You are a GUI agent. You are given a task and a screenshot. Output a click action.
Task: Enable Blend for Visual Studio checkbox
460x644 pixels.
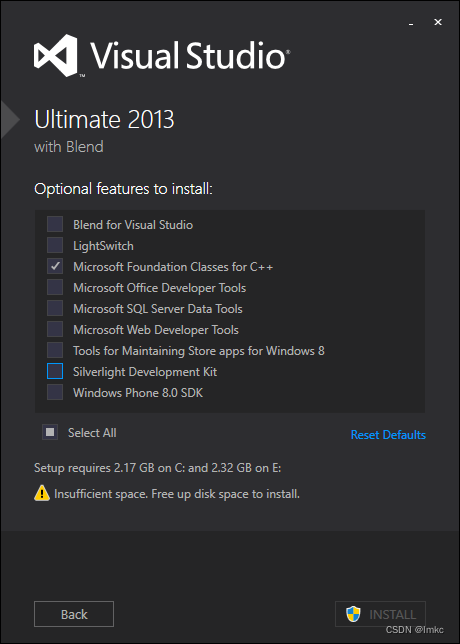click(55, 225)
